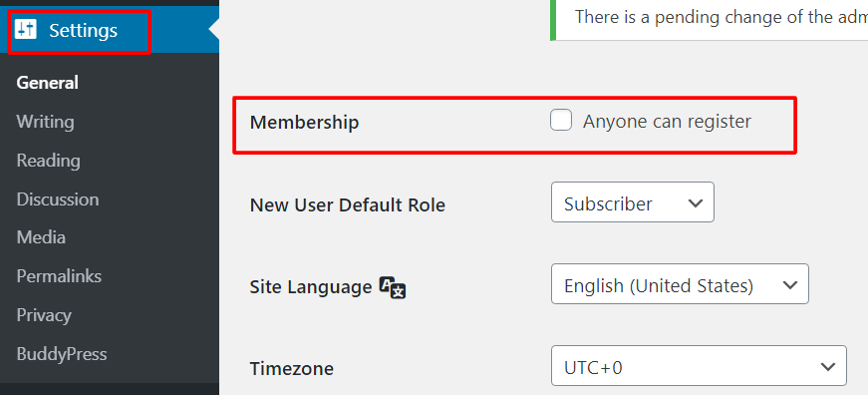Select the General submenu item

[x=47, y=83]
